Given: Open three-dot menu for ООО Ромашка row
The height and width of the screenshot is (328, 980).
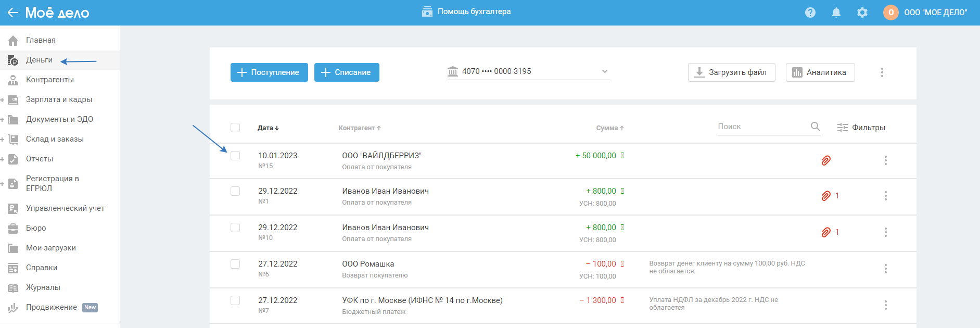Looking at the screenshot, I should click(885, 269).
